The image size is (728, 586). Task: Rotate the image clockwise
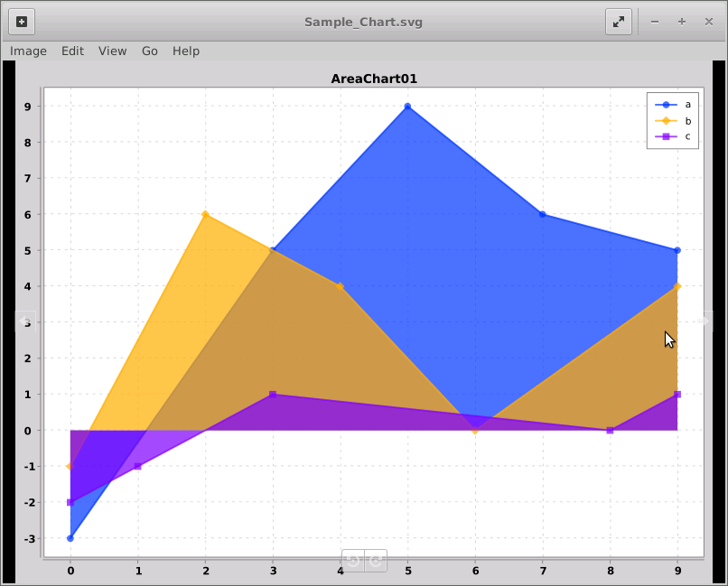[x=374, y=560]
